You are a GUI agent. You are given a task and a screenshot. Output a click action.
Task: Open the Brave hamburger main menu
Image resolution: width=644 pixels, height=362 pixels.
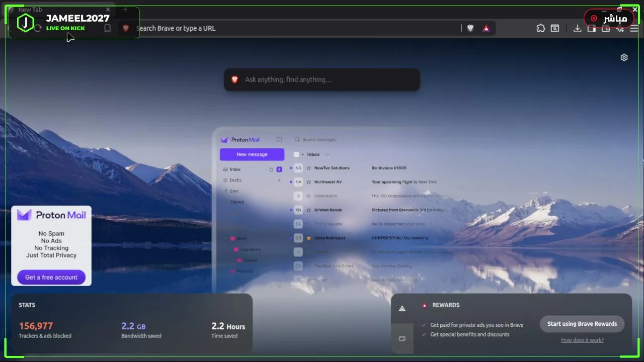pyautogui.click(x=634, y=28)
